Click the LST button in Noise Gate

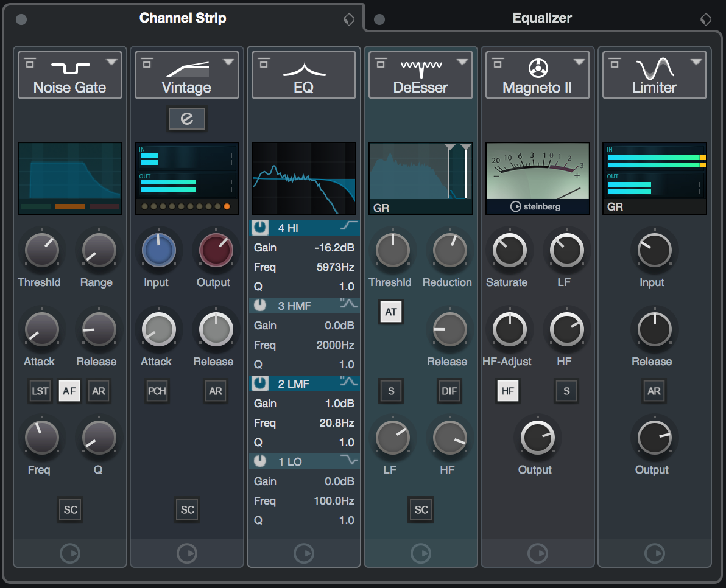[x=40, y=391]
